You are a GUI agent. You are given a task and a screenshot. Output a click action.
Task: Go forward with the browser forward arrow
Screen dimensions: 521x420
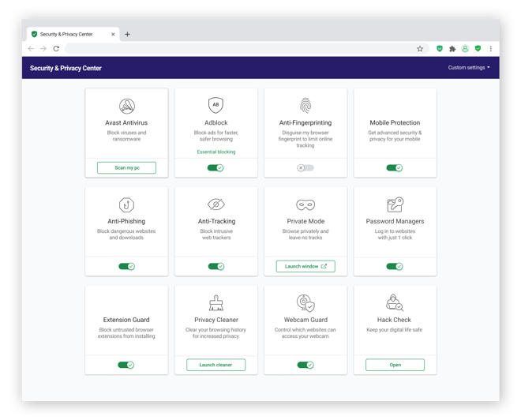click(x=43, y=48)
